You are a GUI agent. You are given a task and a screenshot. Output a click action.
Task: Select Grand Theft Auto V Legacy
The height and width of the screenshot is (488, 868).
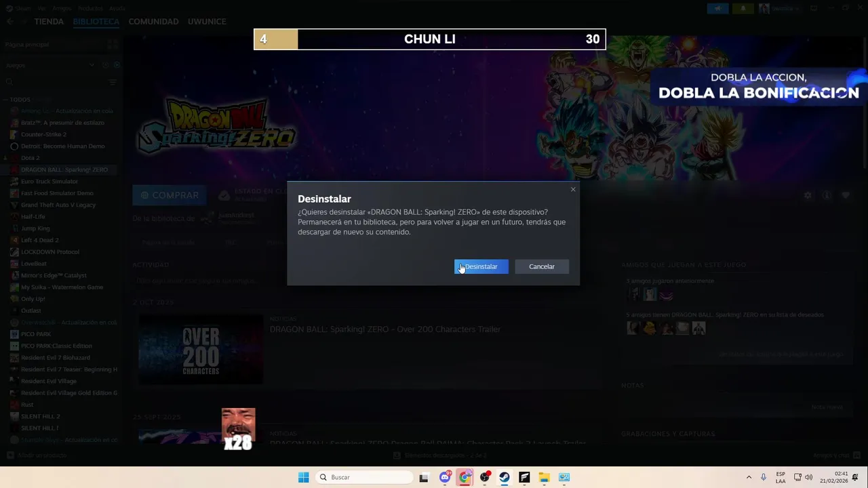58,205
